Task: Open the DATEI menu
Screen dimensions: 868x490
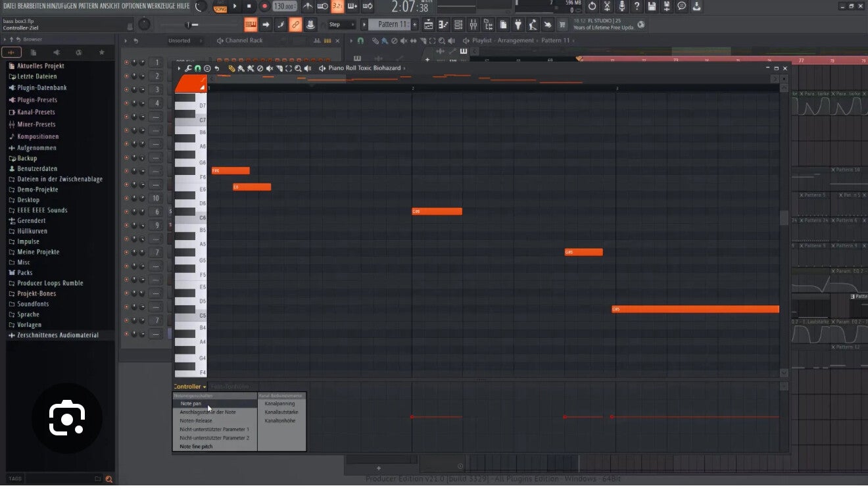Action: 9,6
